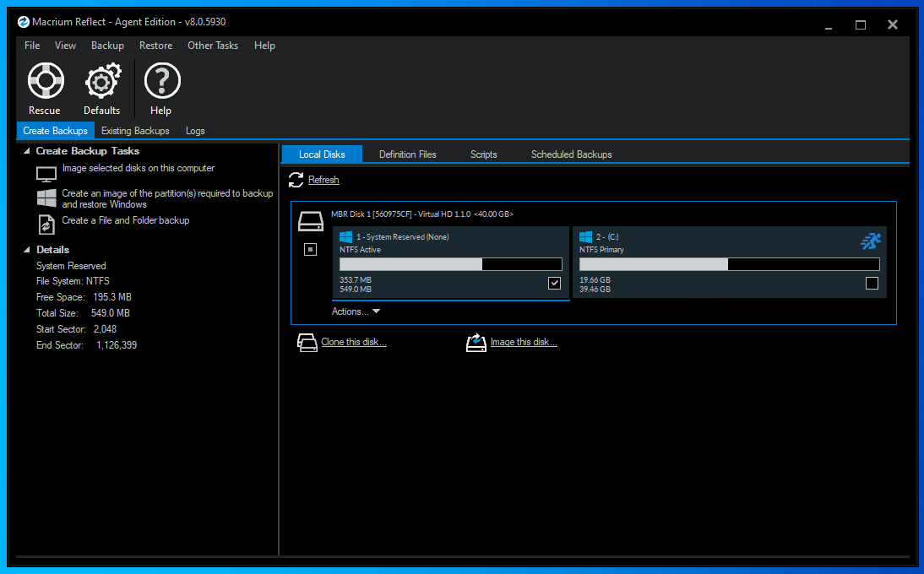Screen dimensions: 924x574
Task: Click Image selected disks on this computer
Action: [139, 169]
